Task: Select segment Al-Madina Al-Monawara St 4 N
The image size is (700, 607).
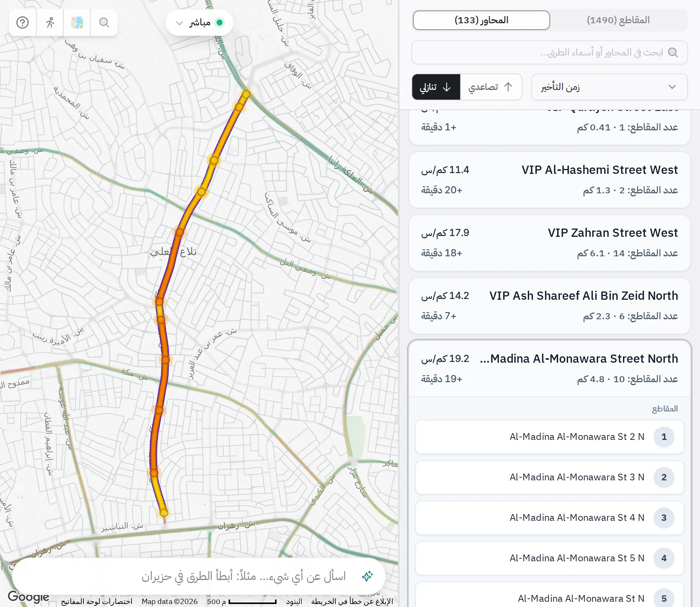Action: (549, 518)
